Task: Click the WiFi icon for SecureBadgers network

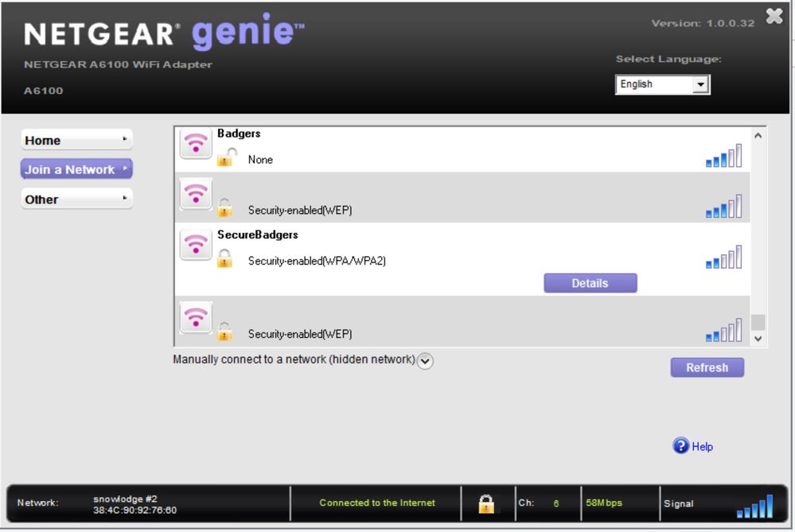Action: pos(196,245)
